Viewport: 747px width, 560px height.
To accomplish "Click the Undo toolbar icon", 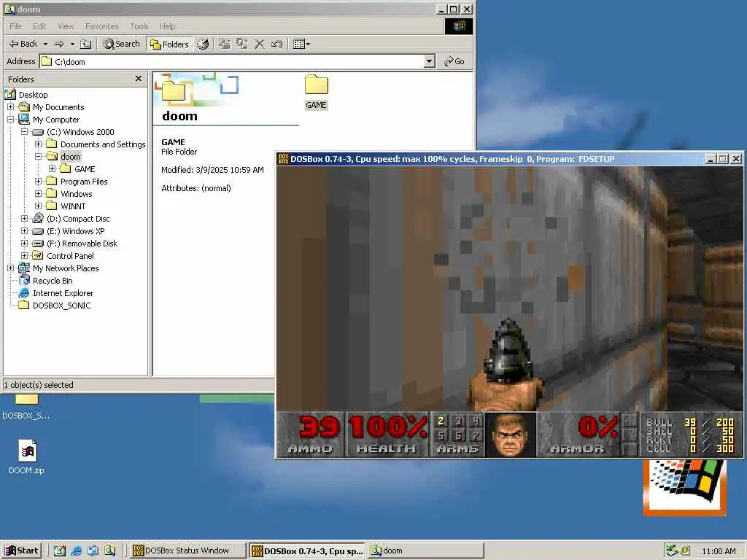I will point(276,44).
